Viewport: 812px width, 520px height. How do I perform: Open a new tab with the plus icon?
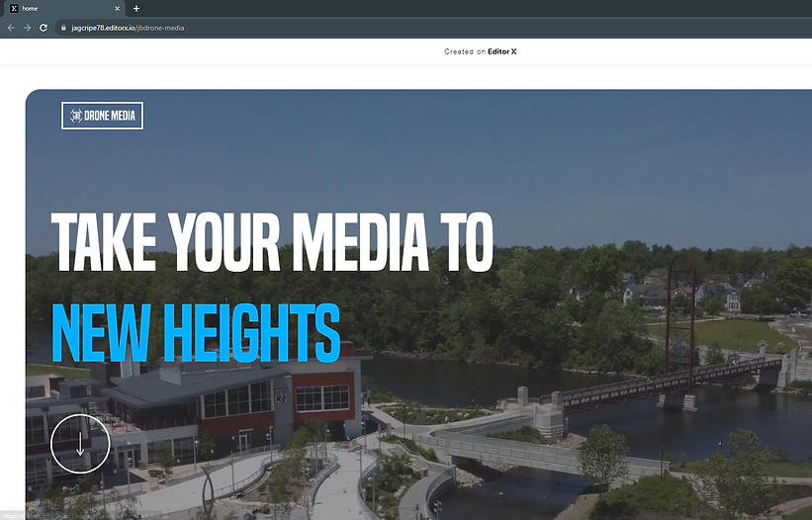pos(136,8)
